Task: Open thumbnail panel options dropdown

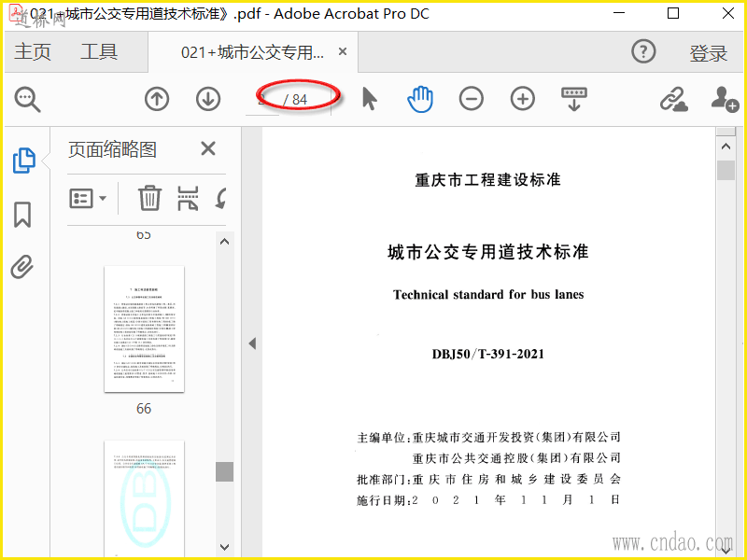Action: click(88, 198)
